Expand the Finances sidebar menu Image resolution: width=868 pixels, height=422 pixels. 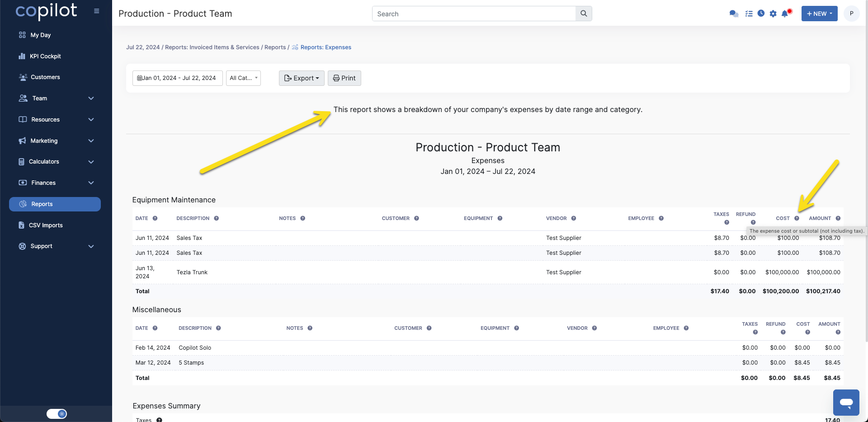(x=91, y=183)
